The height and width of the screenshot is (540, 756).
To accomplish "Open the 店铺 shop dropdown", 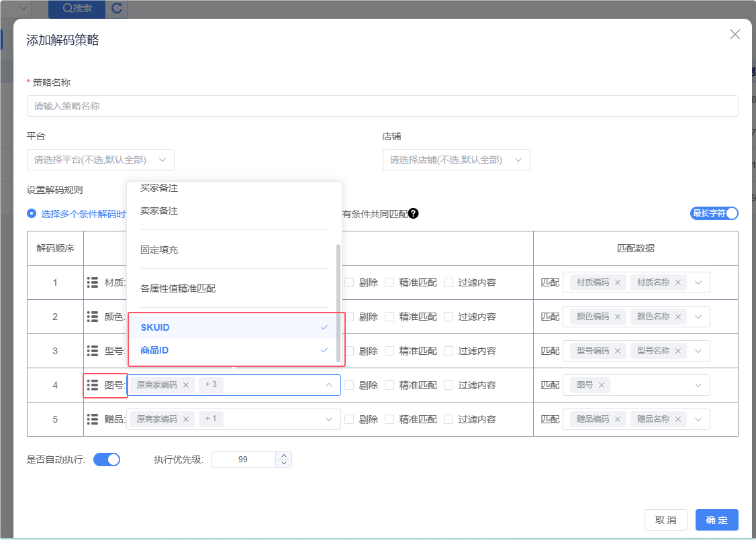I will click(456, 160).
